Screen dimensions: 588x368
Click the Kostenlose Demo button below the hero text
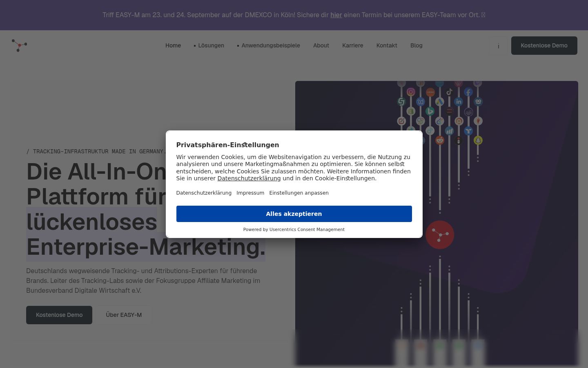(59, 315)
